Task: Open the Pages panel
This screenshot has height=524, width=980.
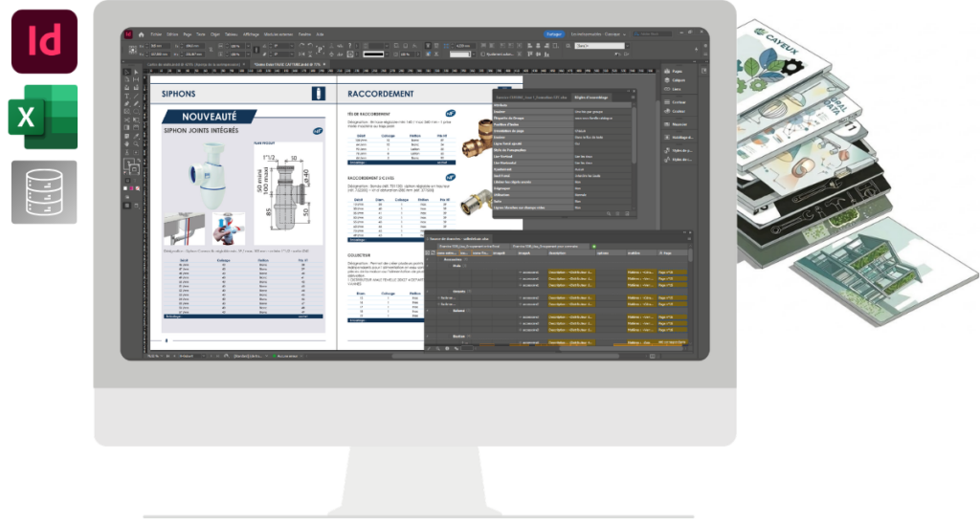Action: coord(675,71)
